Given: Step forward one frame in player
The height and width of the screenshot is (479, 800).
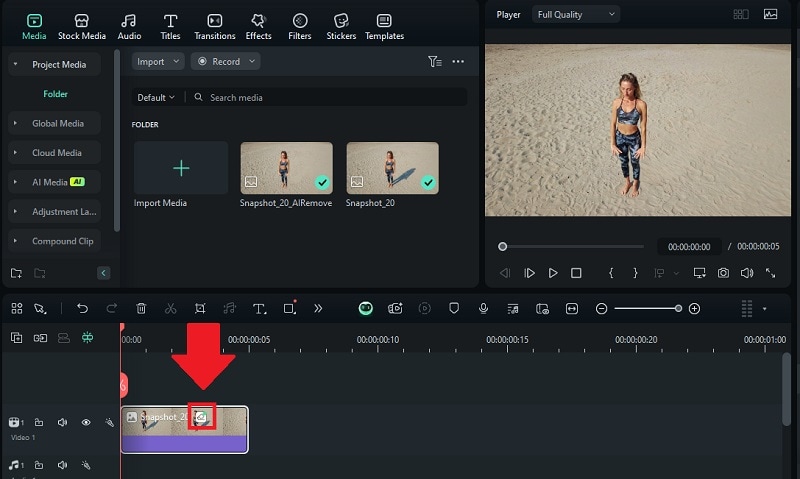Looking at the screenshot, I should point(529,273).
